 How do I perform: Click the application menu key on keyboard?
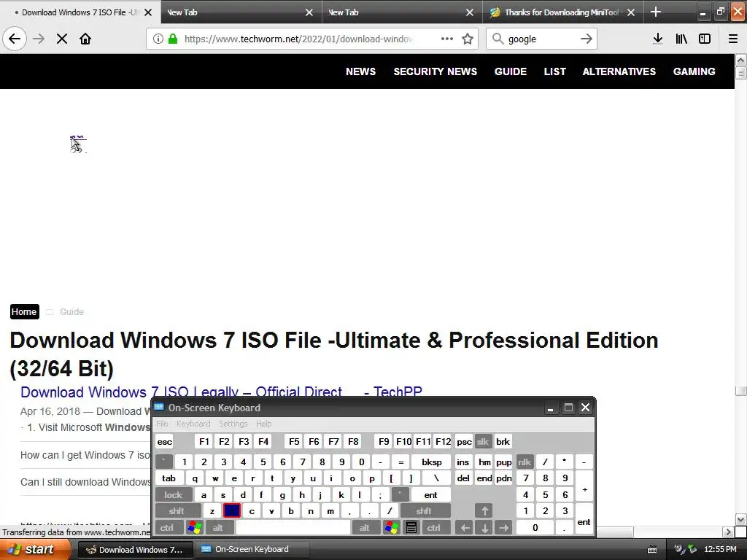(411, 528)
